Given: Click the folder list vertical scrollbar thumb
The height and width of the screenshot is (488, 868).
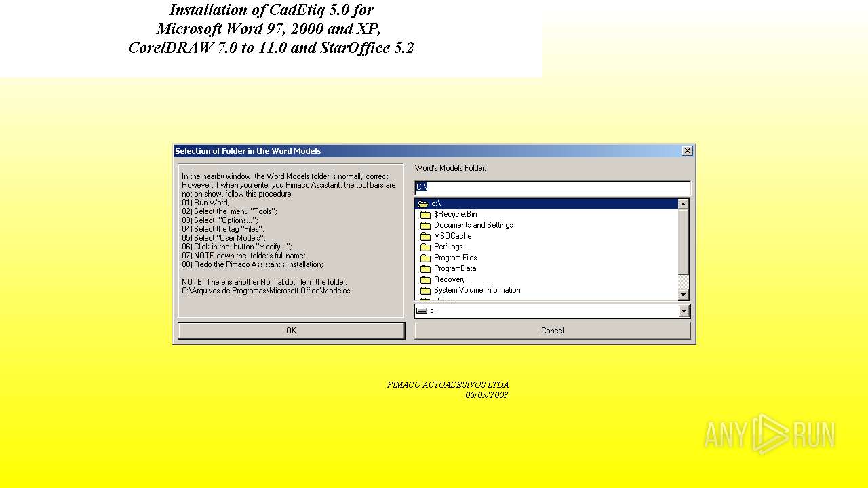Looking at the screenshot, I should point(683,242).
